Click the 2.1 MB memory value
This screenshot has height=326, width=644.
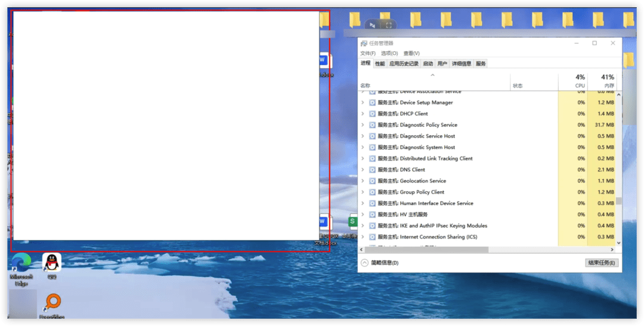click(x=606, y=170)
